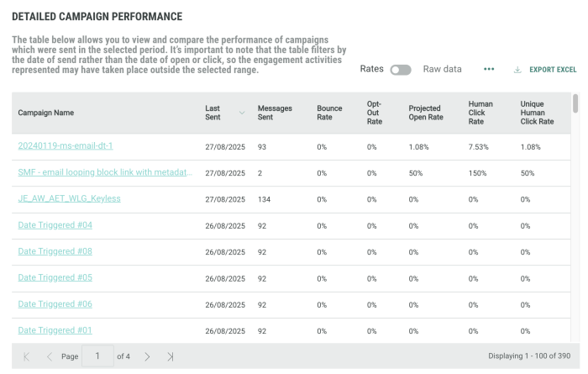Go to first page of results
588x374 pixels.
point(27,356)
